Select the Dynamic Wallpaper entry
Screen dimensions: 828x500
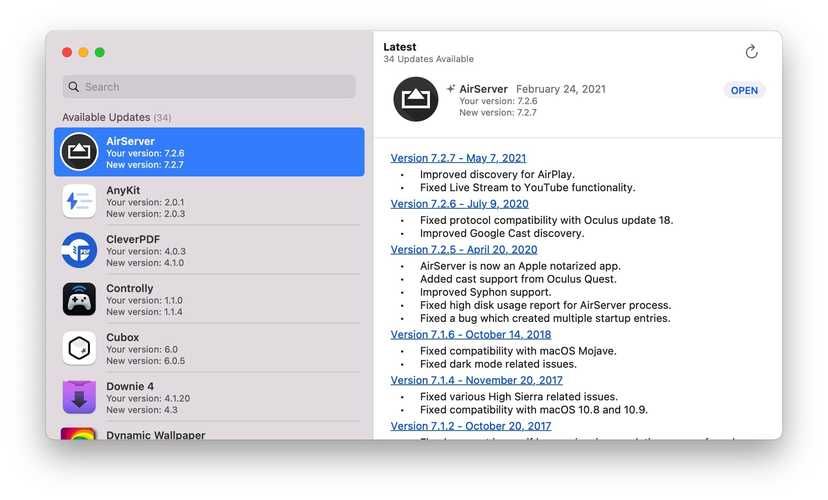tap(209, 432)
